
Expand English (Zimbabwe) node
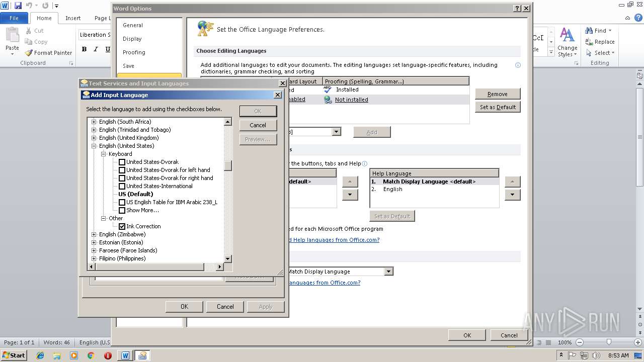tap(94, 234)
